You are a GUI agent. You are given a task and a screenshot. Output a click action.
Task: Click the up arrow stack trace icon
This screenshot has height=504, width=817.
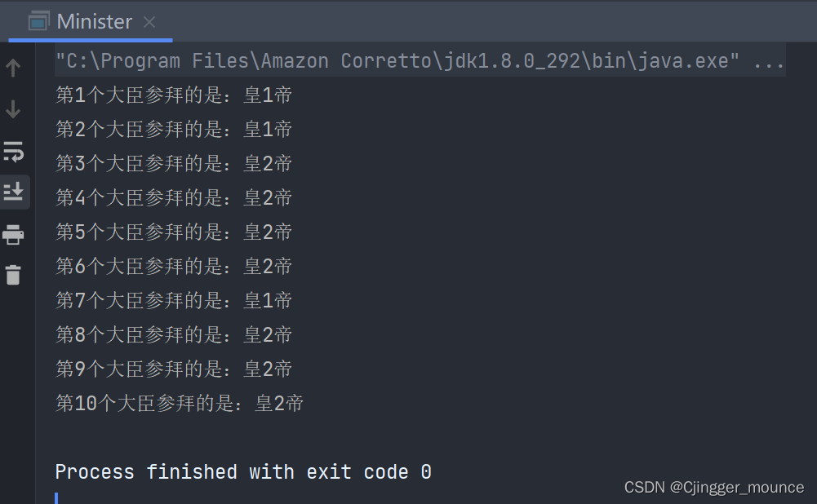point(13,68)
